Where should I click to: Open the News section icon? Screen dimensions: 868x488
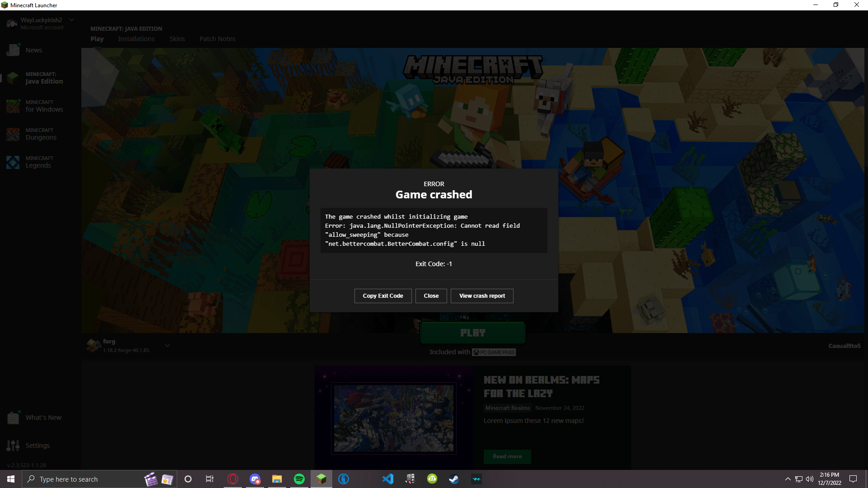tap(13, 50)
